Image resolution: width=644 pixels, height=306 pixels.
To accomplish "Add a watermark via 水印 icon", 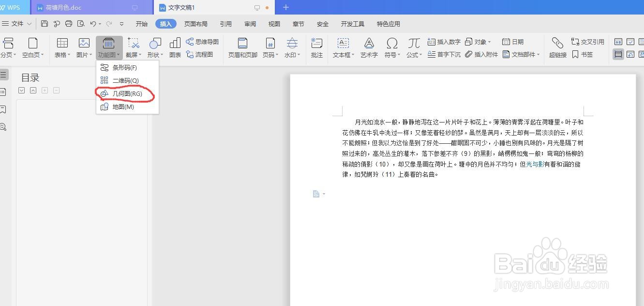I will click(292, 48).
